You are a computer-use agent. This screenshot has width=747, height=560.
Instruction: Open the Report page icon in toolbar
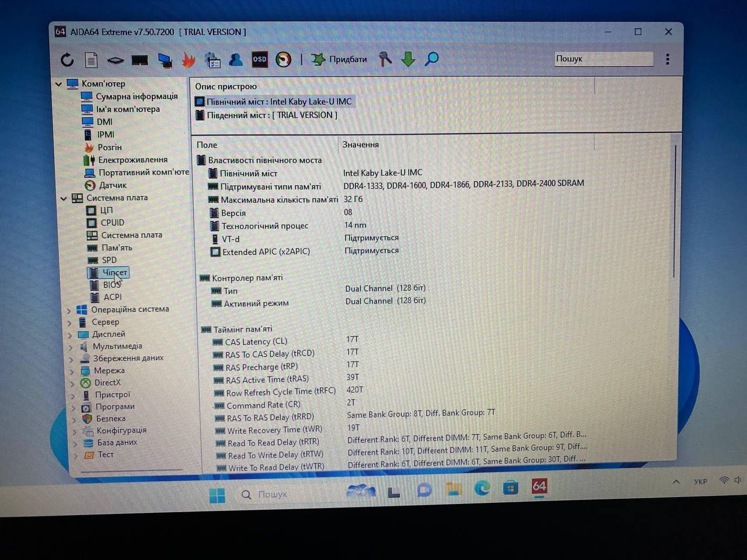91,60
